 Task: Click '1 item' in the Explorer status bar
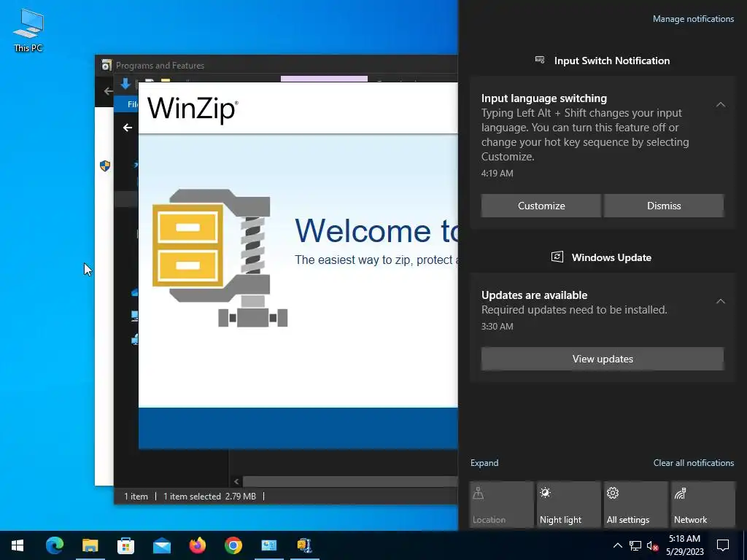pyautogui.click(x=136, y=496)
